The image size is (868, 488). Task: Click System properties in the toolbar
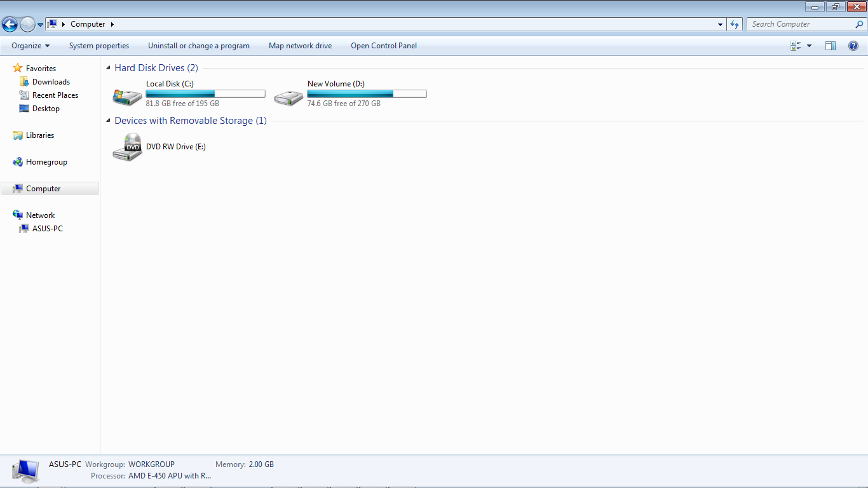(x=99, y=45)
